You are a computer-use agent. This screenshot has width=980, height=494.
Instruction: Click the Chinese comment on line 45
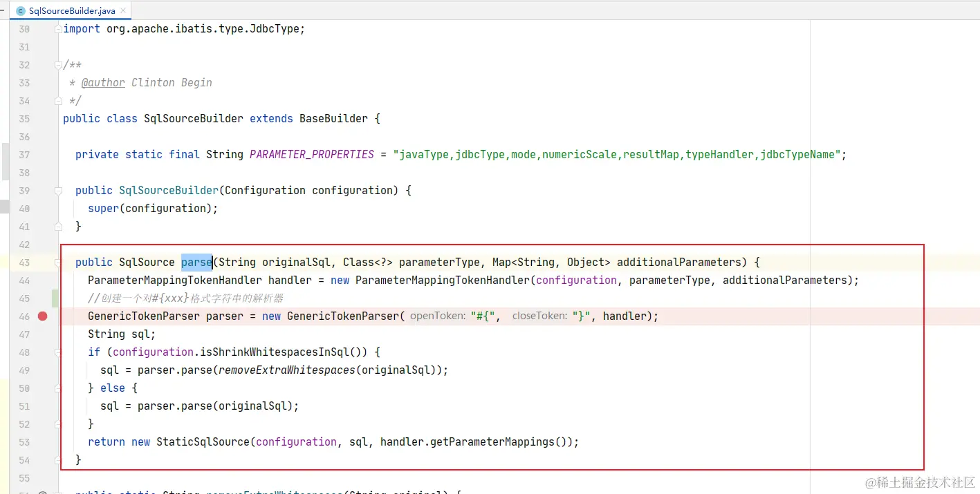coord(186,298)
